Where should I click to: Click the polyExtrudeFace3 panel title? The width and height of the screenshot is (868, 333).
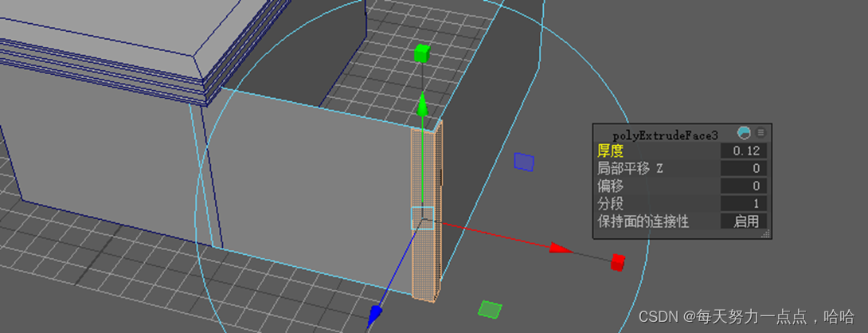coord(665,135)
